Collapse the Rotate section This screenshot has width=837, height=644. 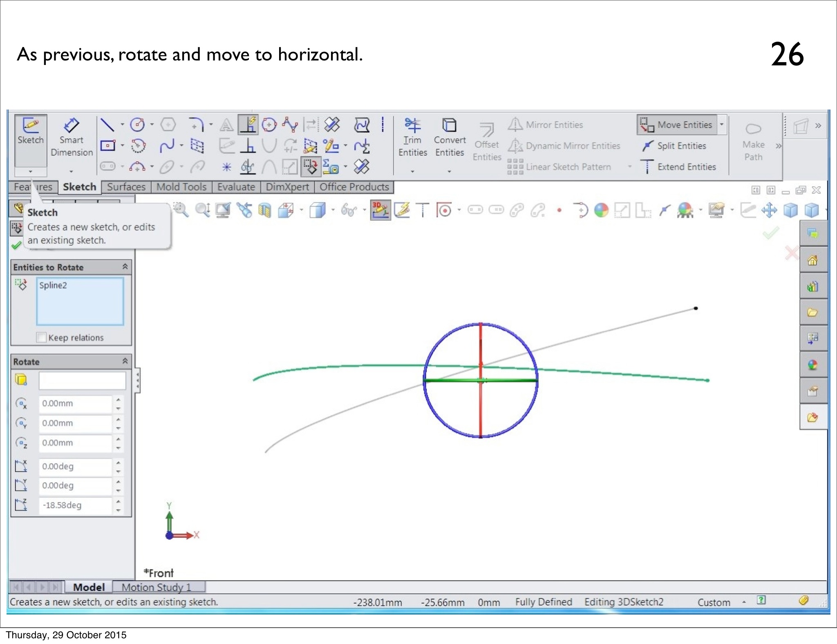click(x=125, y=361)
